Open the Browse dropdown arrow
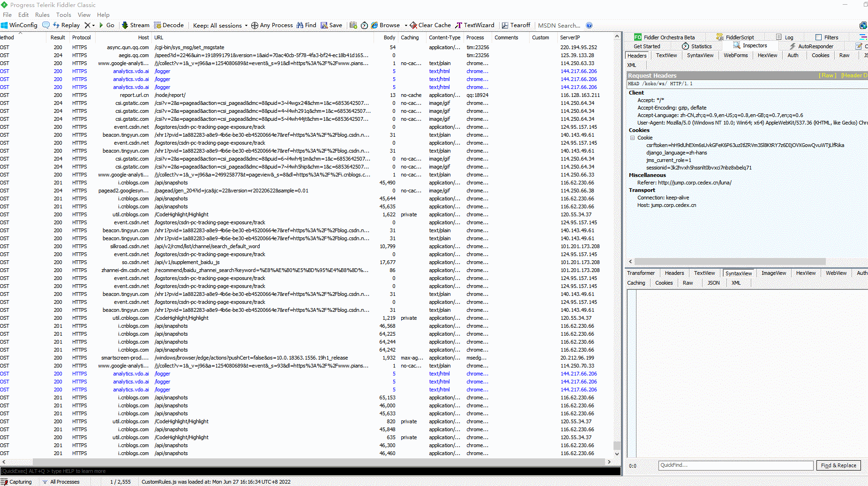The image size is (868, 486). [406, 25]
